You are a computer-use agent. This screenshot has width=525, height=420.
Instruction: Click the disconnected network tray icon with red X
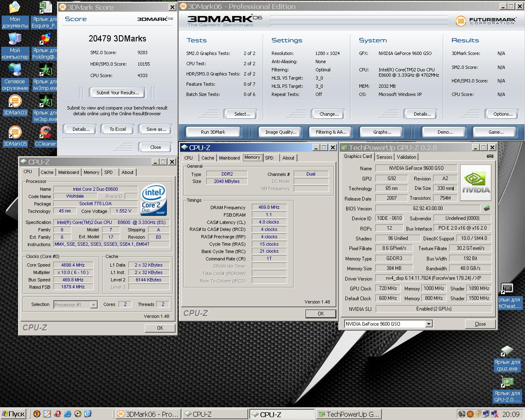coord(495,414)
